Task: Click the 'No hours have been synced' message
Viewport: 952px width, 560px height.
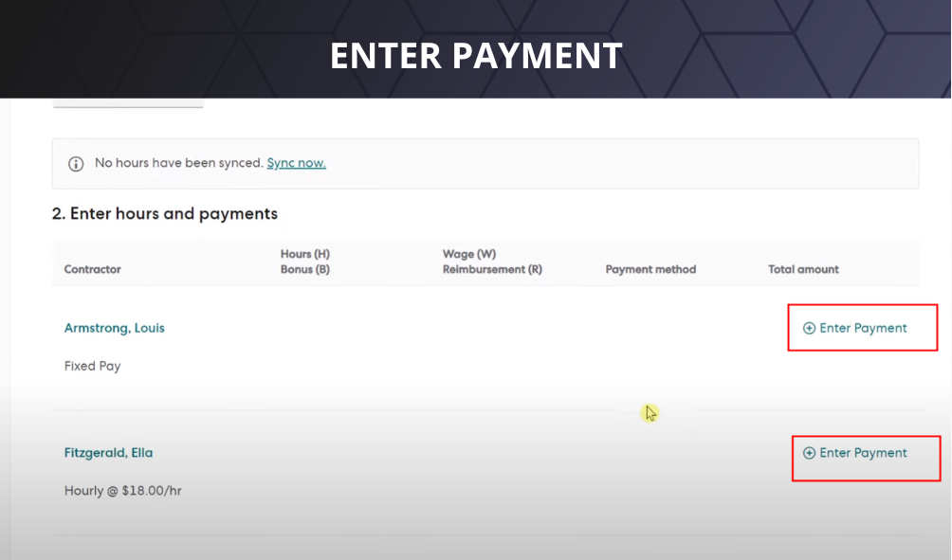Action: pos(179,163)
